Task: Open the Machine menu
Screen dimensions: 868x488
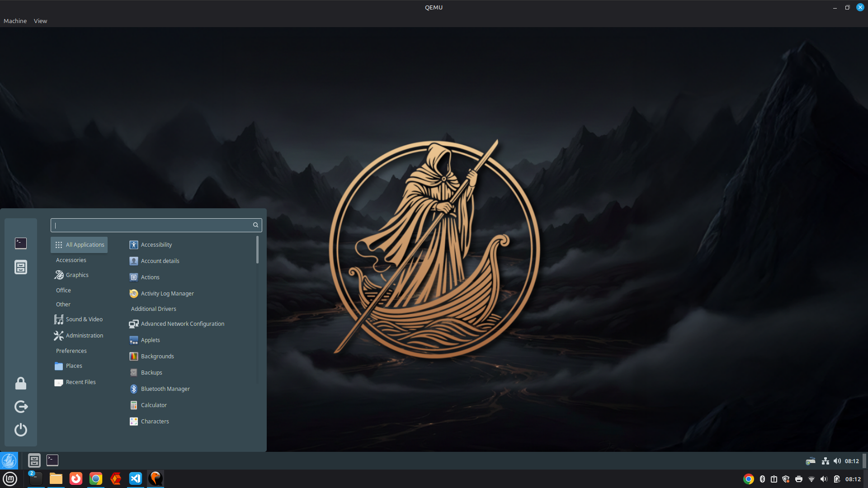Action: 15,21
